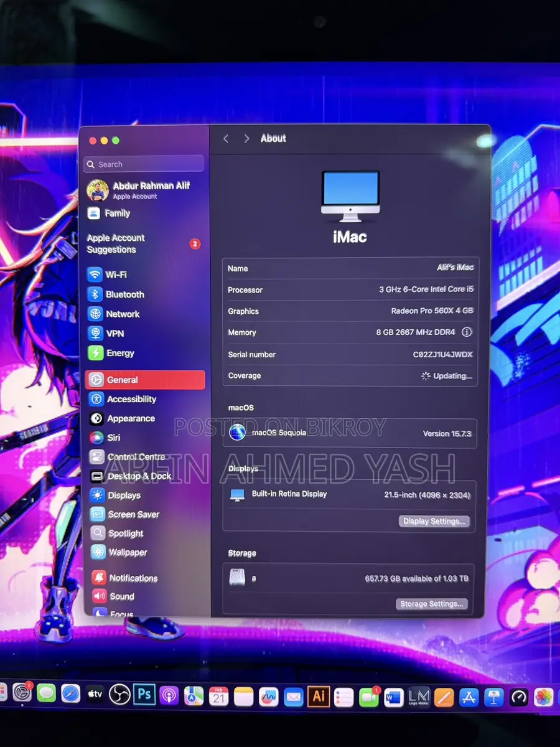Open Photos from the Dock
This screenshot has height=747, width=560.
pos(544,698)
